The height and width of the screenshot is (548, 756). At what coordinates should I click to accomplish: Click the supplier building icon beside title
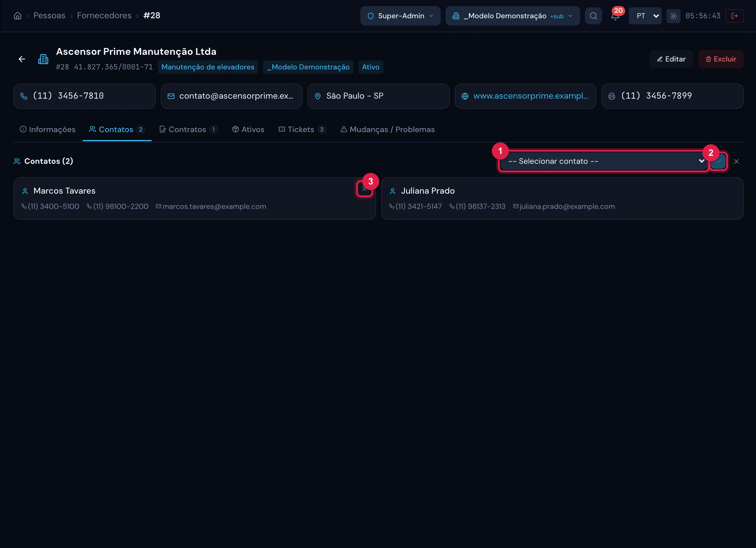(x=43, y=59)
